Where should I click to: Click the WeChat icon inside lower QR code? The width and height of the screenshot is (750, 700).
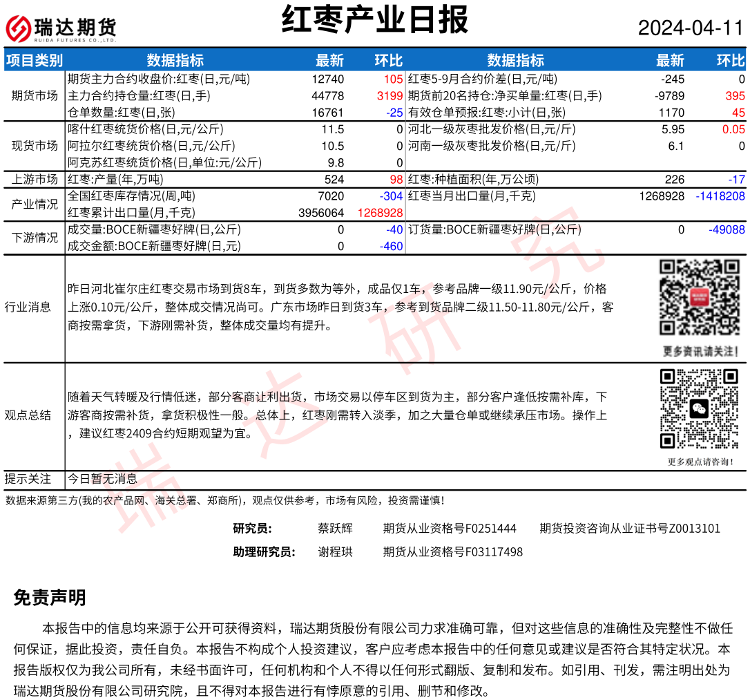click(699, 409)
